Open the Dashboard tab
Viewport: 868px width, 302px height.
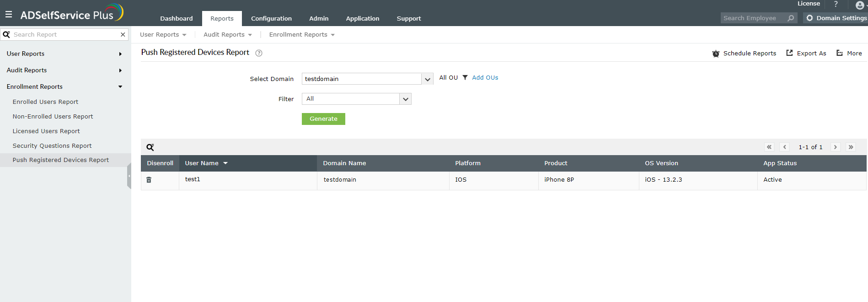176,19
